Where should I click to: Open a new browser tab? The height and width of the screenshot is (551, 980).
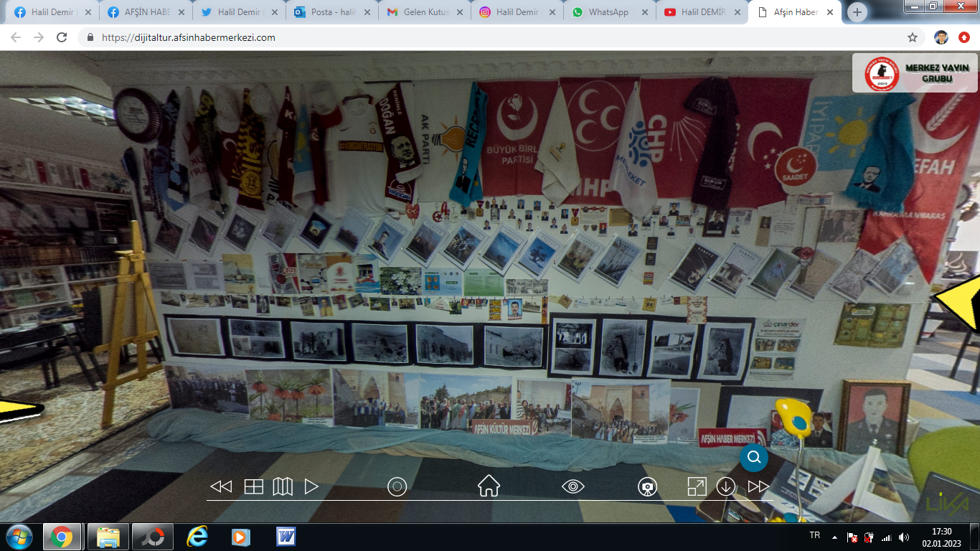click(857, 12)
